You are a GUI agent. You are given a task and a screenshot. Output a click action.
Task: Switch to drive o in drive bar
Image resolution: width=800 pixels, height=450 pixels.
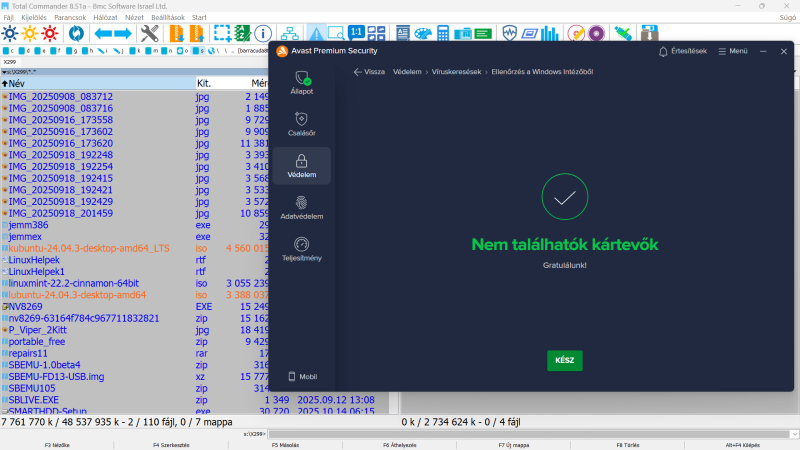(x=183, y=51)
